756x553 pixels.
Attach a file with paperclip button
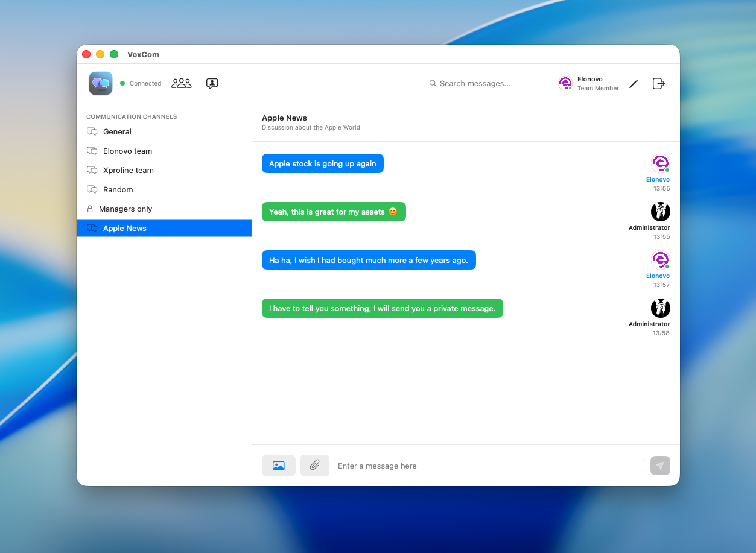(314, 466)
